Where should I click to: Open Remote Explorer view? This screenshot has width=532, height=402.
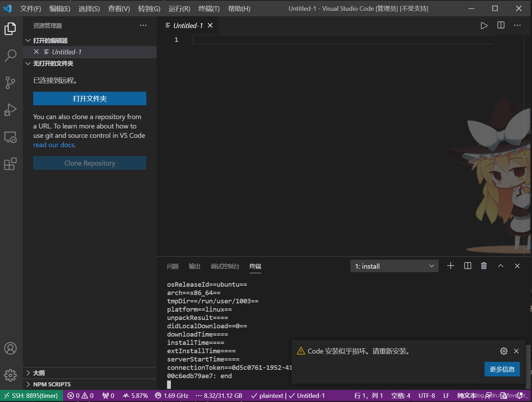tap(10, 137)
